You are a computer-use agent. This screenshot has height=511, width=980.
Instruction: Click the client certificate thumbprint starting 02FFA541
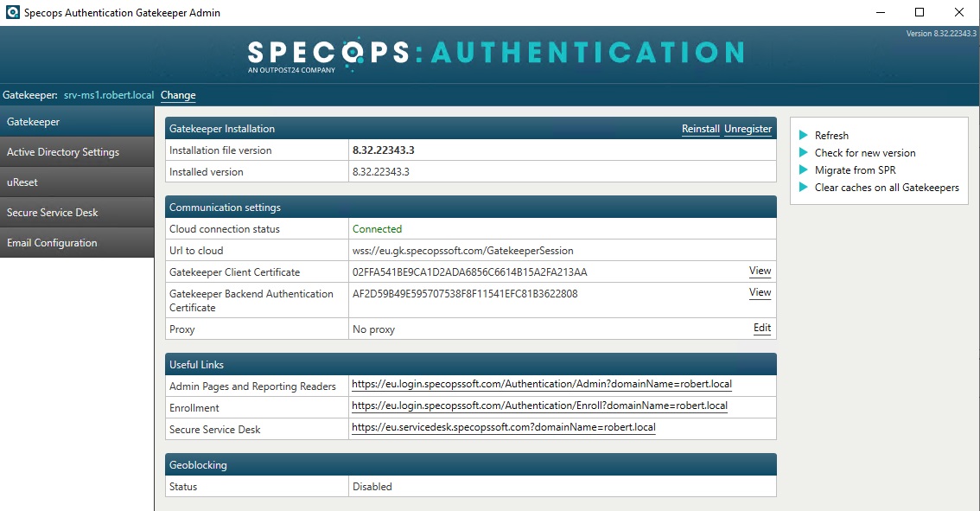tap(469, 272)
